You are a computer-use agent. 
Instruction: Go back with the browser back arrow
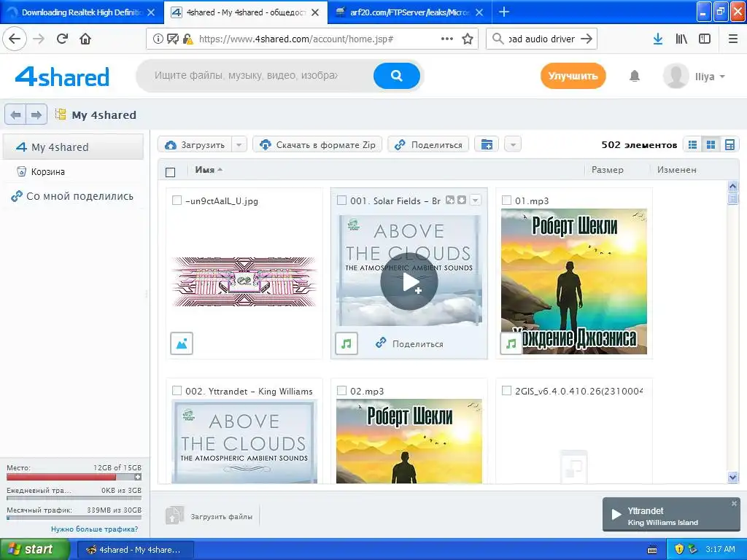click(15, 39)
